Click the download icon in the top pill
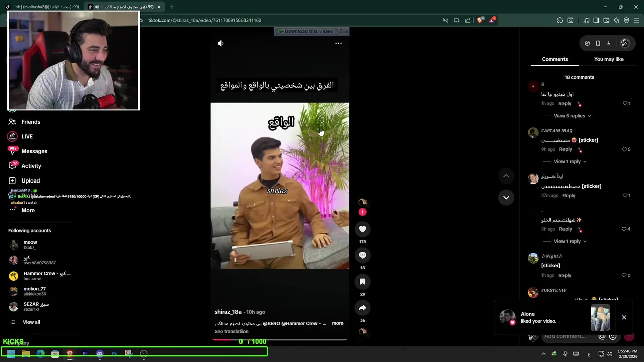 [608, 43]
